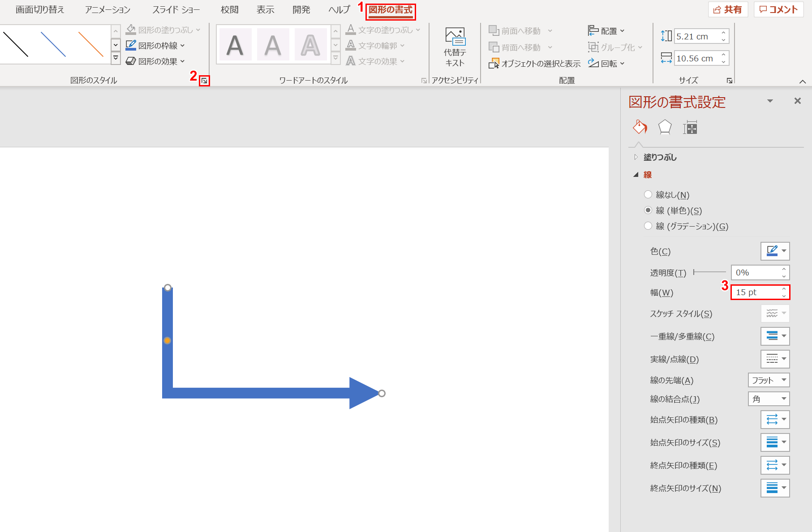Choose the black line shape style
Screen dimensions: 812x532
pos(16,44)
